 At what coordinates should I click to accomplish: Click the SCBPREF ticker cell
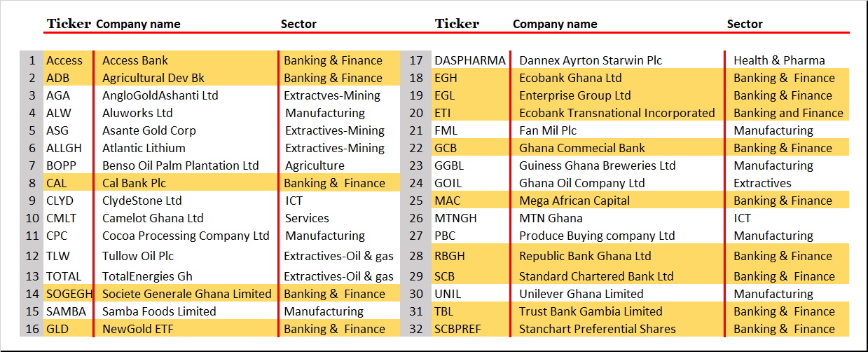click(458, 329)
